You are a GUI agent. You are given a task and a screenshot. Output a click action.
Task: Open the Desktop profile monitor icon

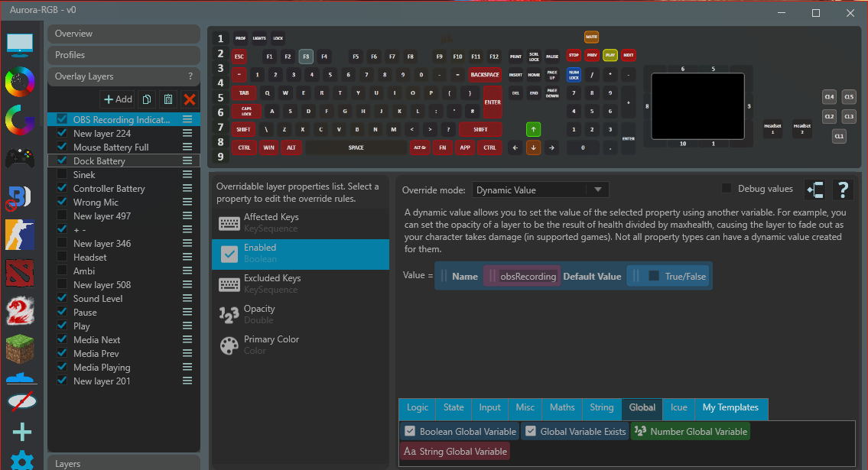point(21,46)
